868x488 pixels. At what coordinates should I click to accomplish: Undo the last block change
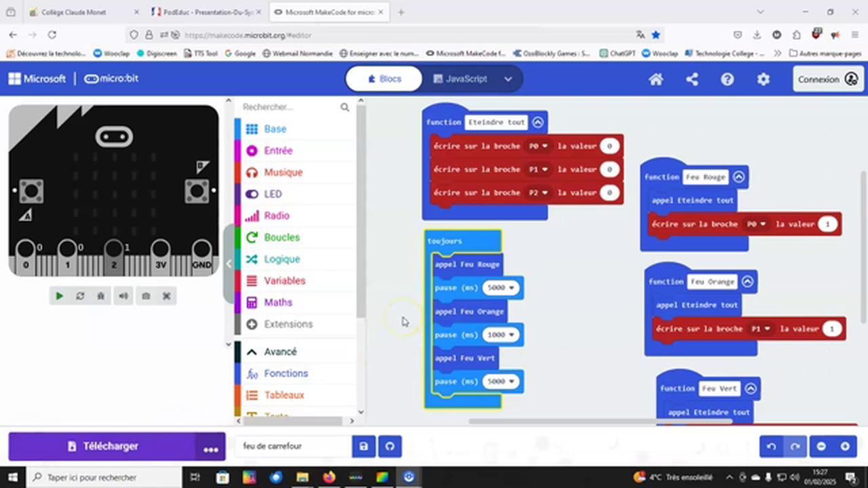coord(771,446)
